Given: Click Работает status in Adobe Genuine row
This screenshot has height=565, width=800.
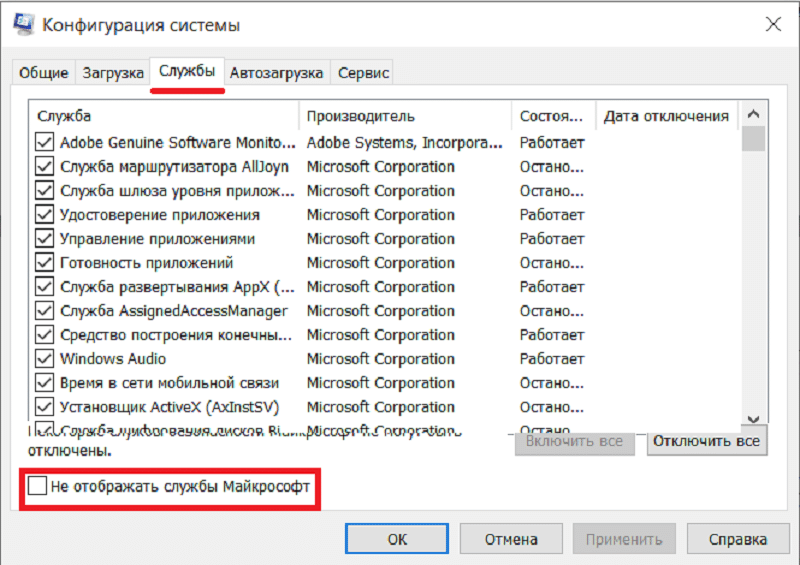Looking at the screenshot, I should tap(552, 142).
